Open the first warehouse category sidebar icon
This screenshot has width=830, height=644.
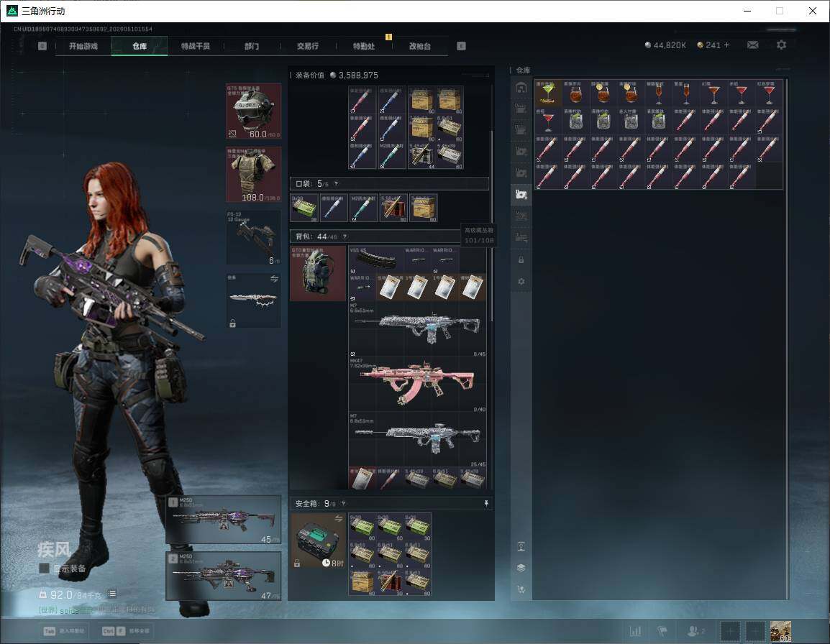tap(521, 88)
